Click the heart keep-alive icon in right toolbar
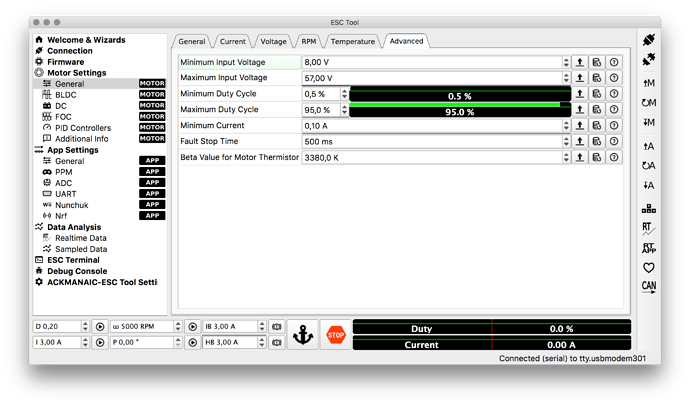 point(649,267)
